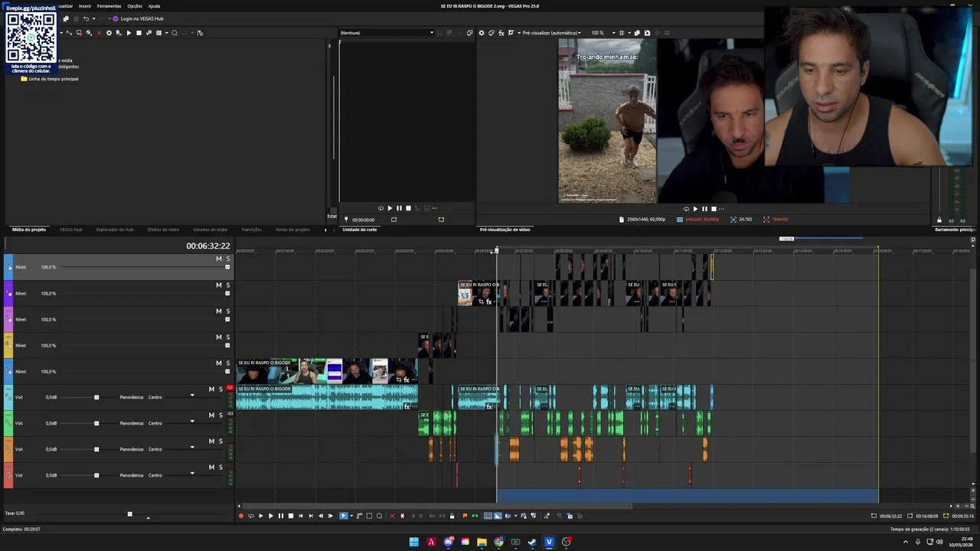This screenshot has width=980, height=551.
Task: Open the Ajuda menu
Action: pos(154,6)
